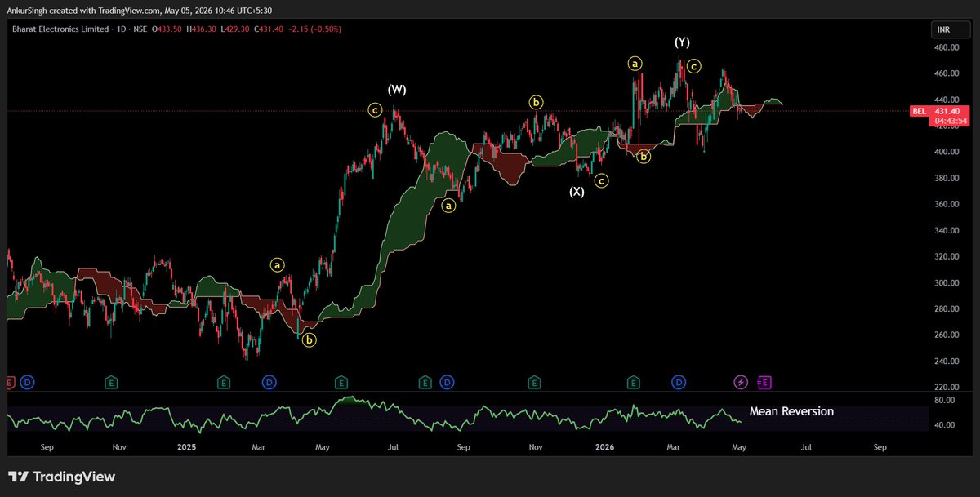Click circled wave label b near 260
The width and height of the screenshot is (980, 497).
309,340
